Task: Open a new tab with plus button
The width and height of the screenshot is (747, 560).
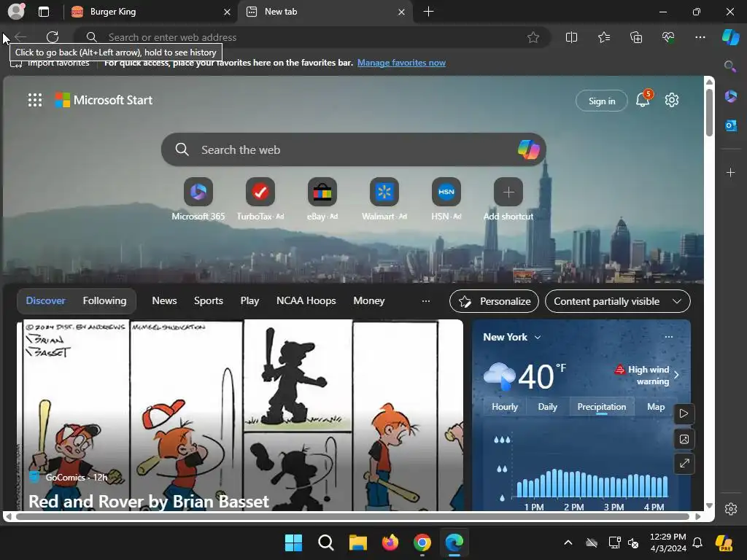Action: (428, 12)
